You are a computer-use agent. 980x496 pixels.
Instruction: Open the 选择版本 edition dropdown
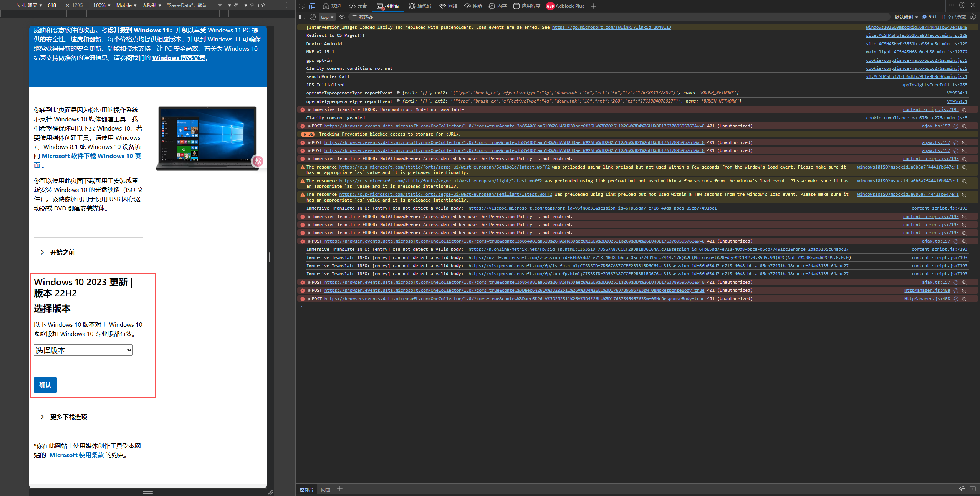point(83,350)
